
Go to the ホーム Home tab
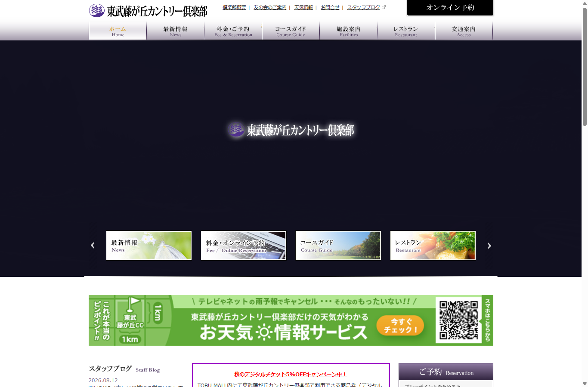click(x=118, y=31)
